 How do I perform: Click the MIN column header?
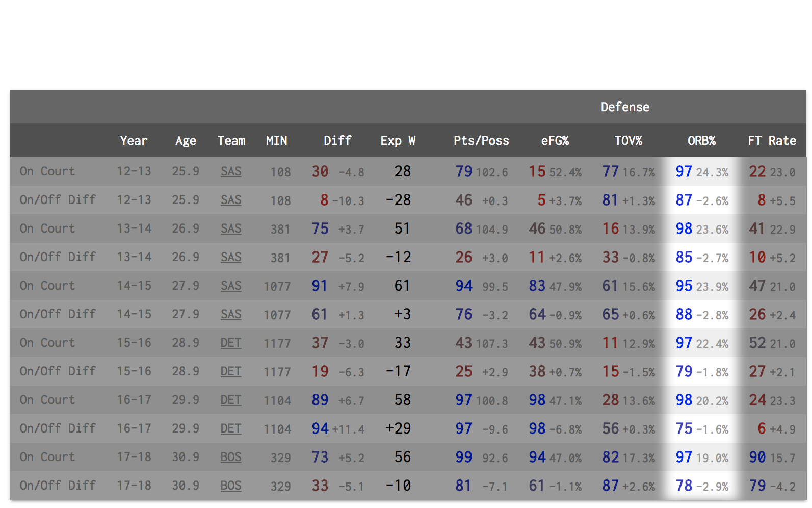[x=276, y=141]
